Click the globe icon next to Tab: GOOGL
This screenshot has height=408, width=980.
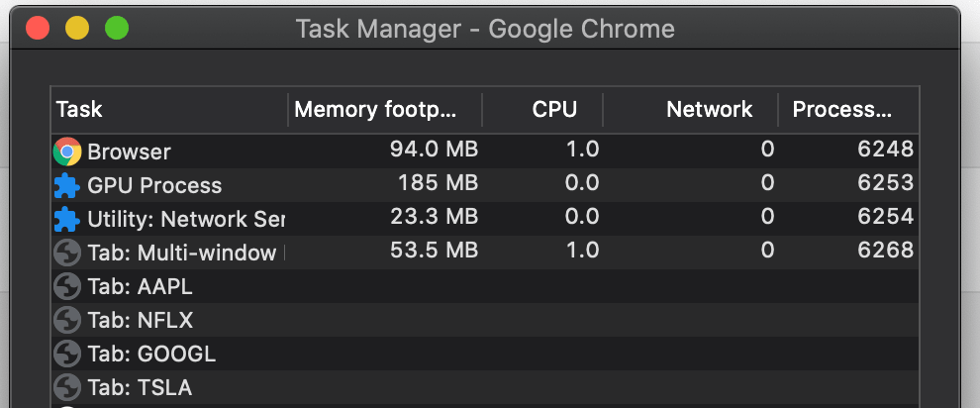coord(67,354)
